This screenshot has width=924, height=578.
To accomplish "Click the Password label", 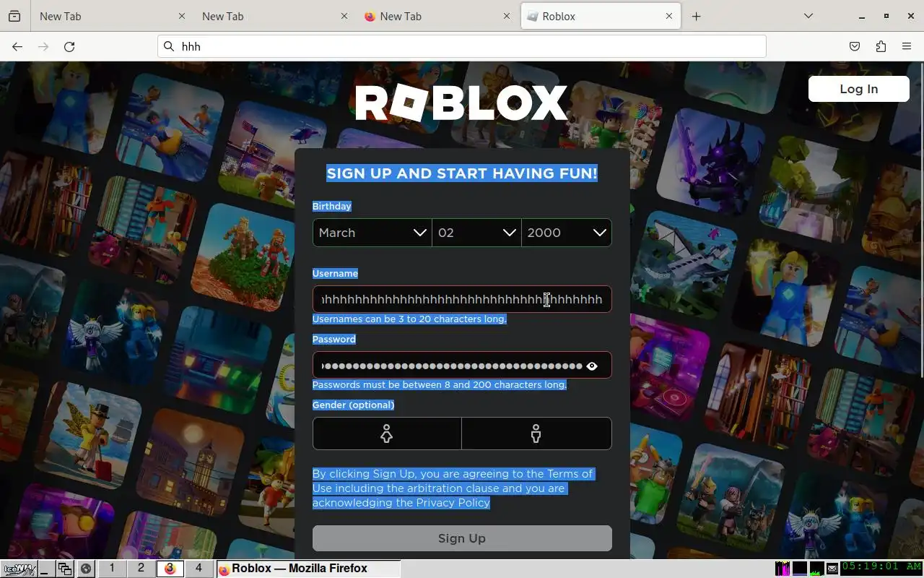I will pos(334,340).
